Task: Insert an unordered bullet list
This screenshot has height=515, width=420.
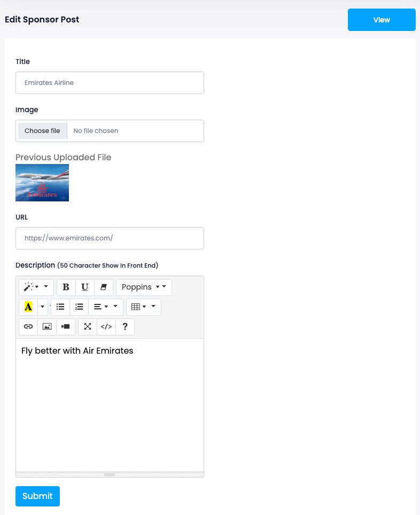Action: (x=60, y=307)
